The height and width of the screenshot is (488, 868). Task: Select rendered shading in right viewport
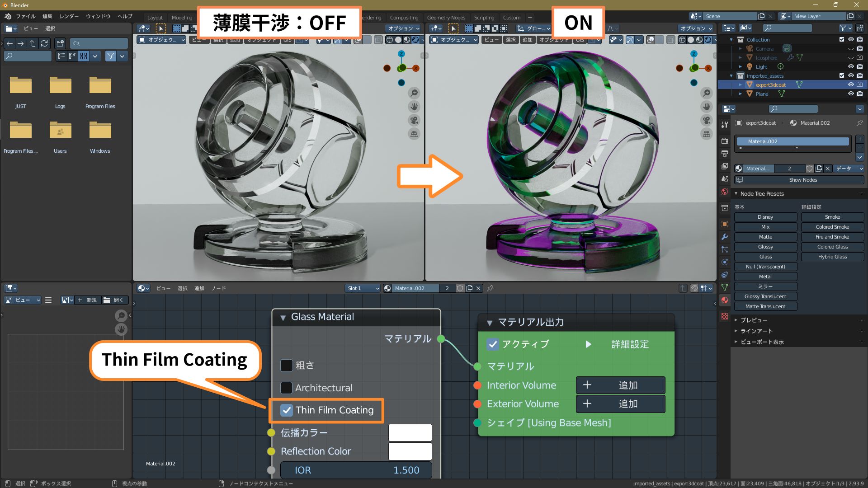tap(708, 40)
